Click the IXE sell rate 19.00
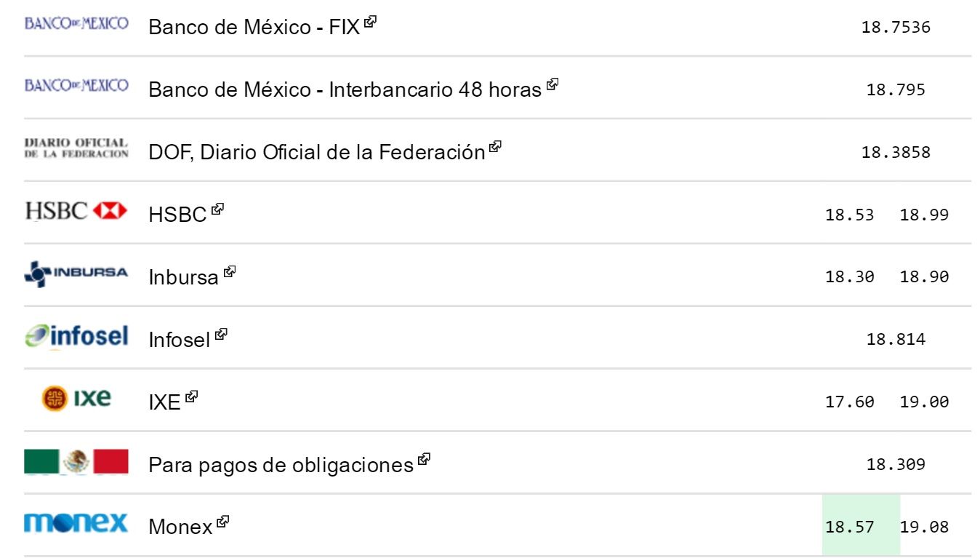The width and height of the screenshot is (980, 558). pyautogui.click(x=924, y=402)
